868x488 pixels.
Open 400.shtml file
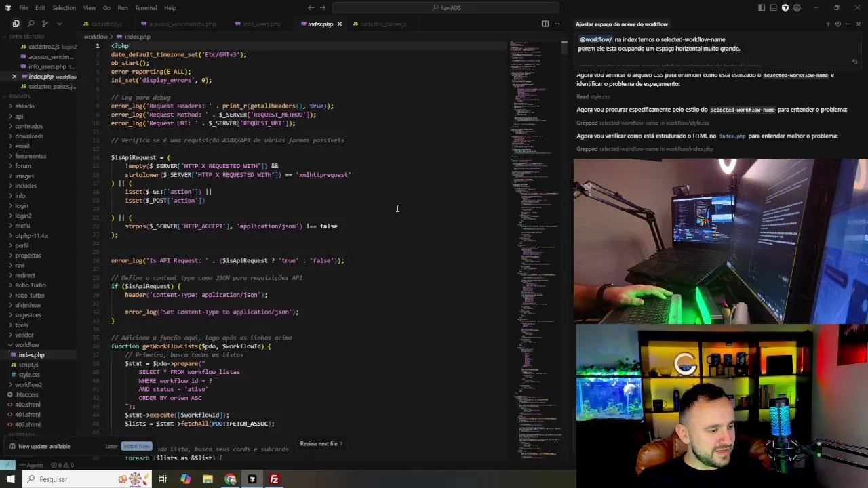coord(28,405)
